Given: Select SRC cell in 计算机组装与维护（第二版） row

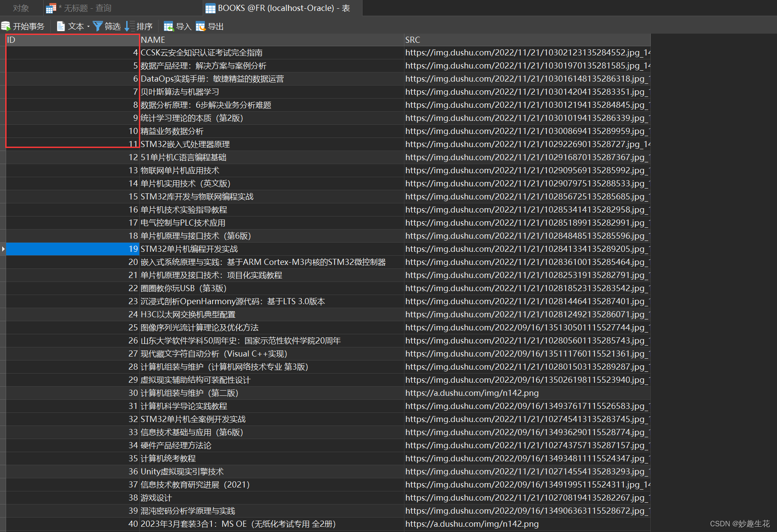Looking at the screenshot, I should [527, 393].
